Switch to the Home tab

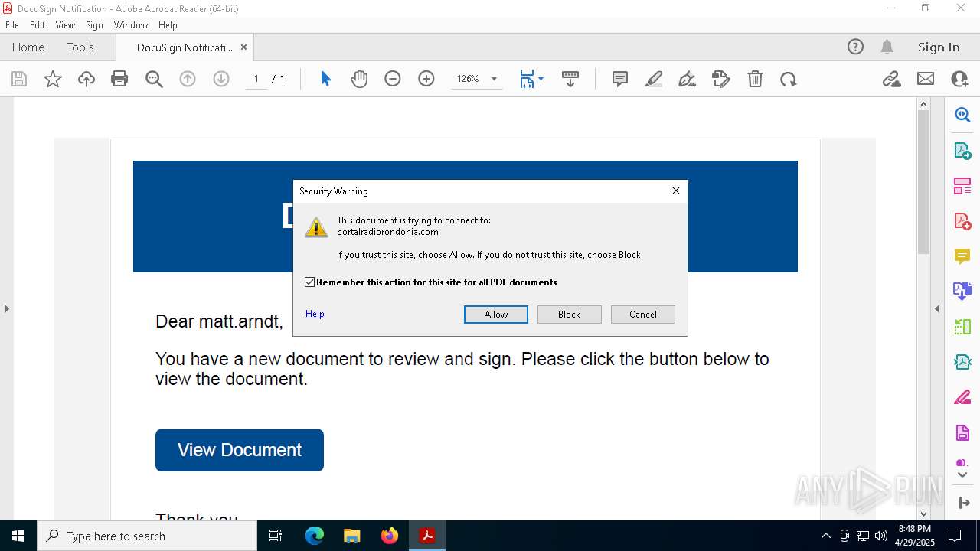(28, 47)
